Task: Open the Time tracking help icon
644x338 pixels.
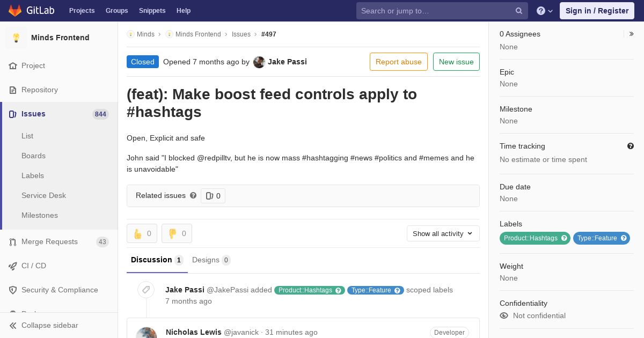Action: [631, 146]
